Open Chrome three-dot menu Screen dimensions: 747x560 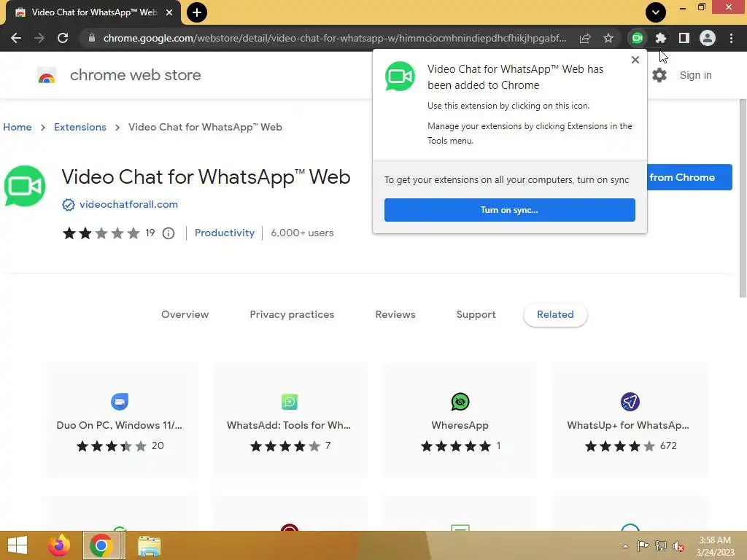pos(731,38)
